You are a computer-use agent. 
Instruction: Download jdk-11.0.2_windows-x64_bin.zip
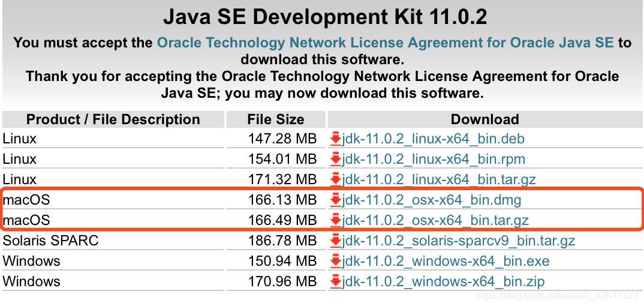click(x=443, y=282)
